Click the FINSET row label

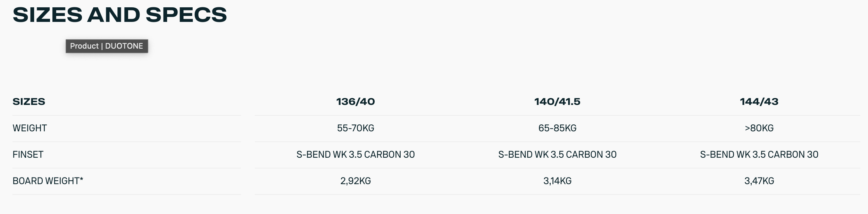pos(28,155)
